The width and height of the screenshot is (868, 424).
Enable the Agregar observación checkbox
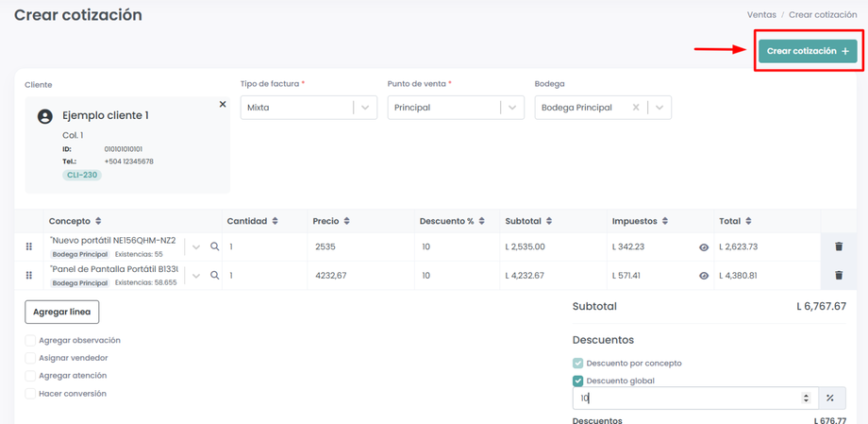click(x=31, y=340)
